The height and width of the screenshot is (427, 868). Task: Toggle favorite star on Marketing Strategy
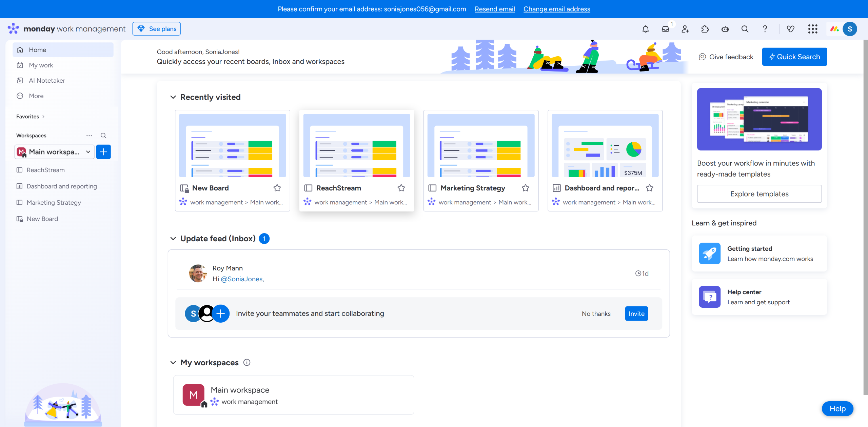pos(526,188)
